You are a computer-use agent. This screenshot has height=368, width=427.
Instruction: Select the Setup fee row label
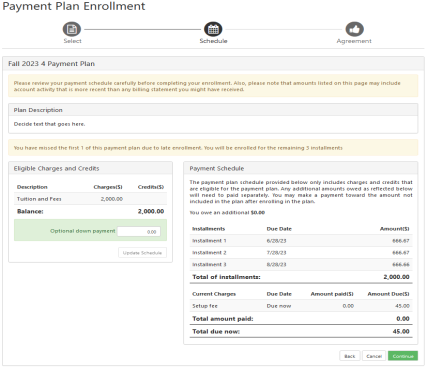pyautogui.click(x=205, y=306)
